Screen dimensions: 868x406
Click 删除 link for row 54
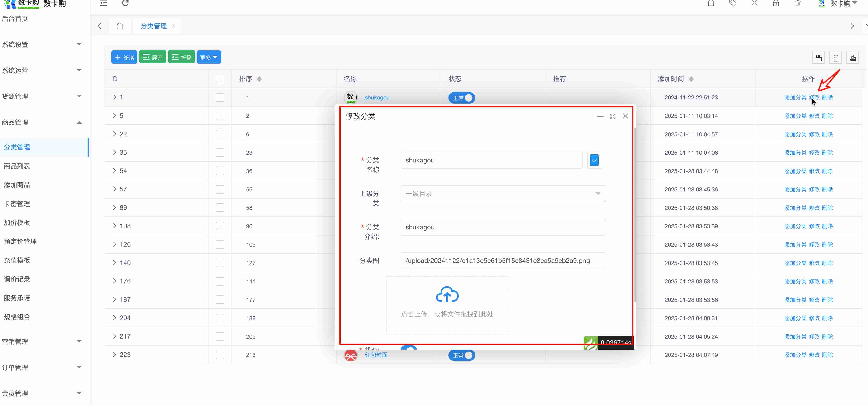pyautogui.click(x=827, y=171)
